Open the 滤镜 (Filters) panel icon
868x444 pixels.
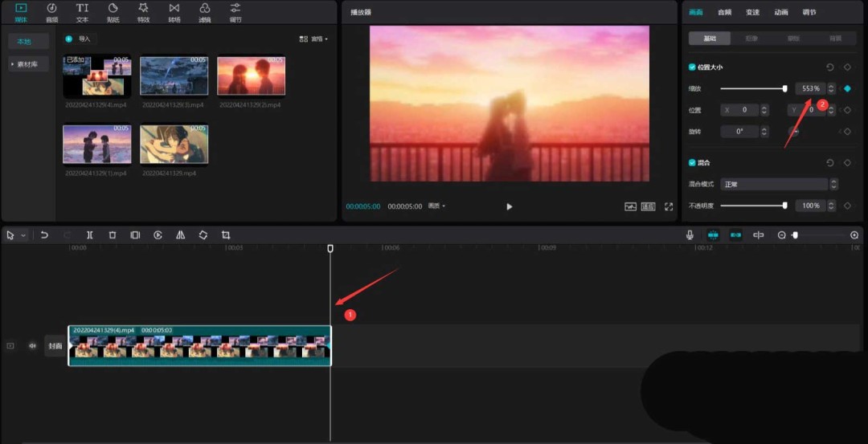coord(204,11)
